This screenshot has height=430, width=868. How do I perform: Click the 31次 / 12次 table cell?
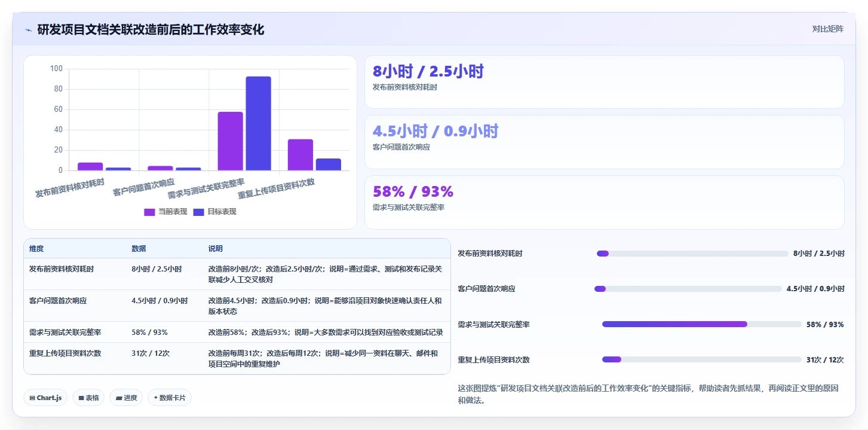(151, 353)
